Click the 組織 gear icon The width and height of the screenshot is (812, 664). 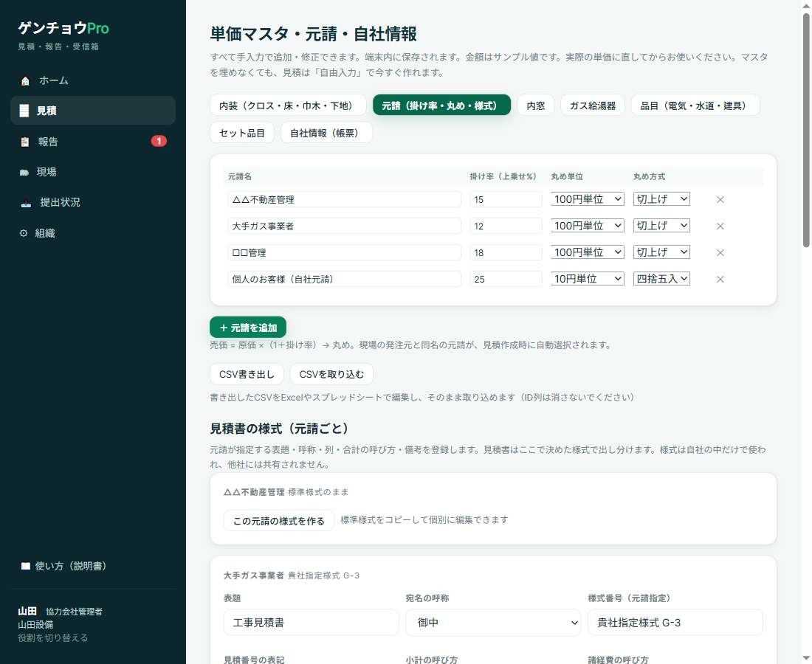click(24, 233)
